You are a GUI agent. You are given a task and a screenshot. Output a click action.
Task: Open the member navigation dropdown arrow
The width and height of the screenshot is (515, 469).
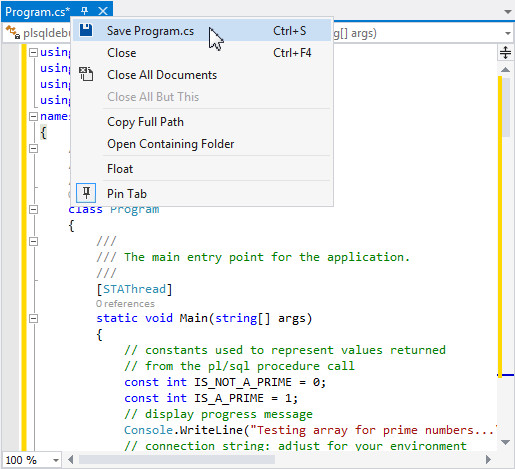coord(508,33)
